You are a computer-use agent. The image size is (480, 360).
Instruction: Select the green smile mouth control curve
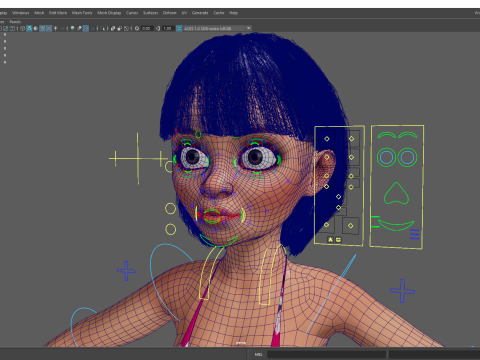396,225
